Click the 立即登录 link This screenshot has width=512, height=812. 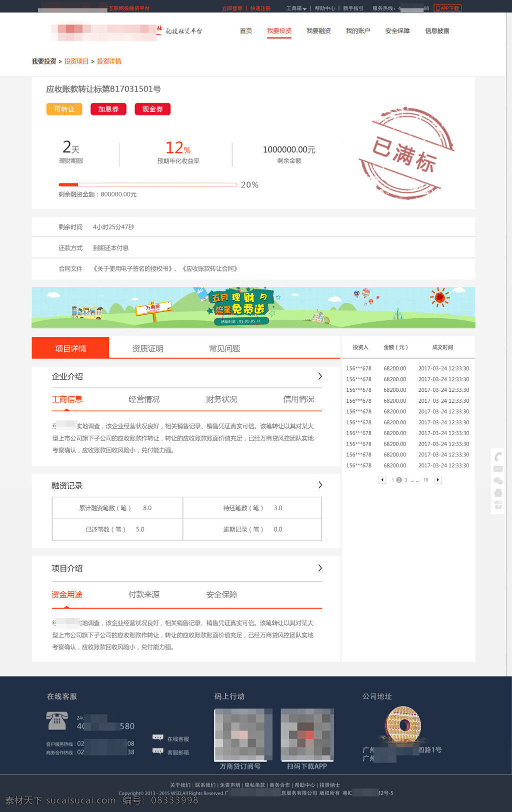click(x=232, y=8)
